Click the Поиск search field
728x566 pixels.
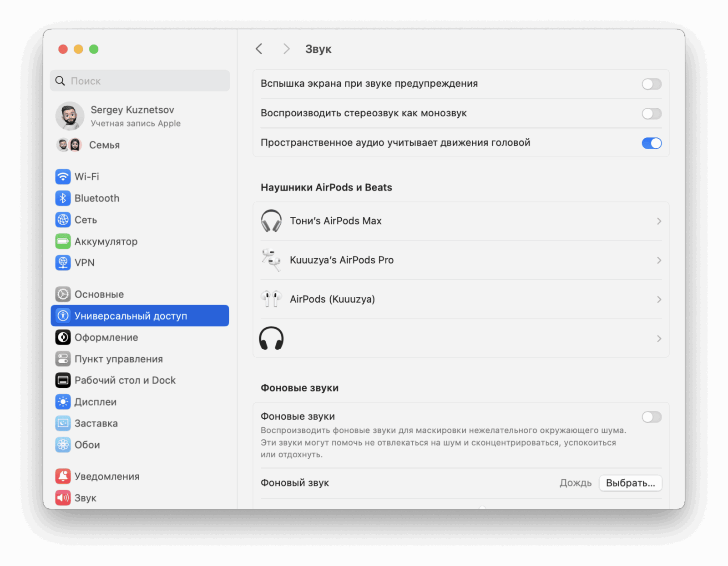(x=140, y=81)
